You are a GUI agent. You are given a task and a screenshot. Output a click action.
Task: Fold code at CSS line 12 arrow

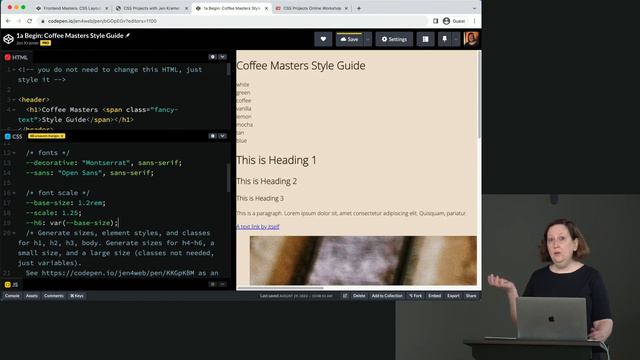pos(14,153)
